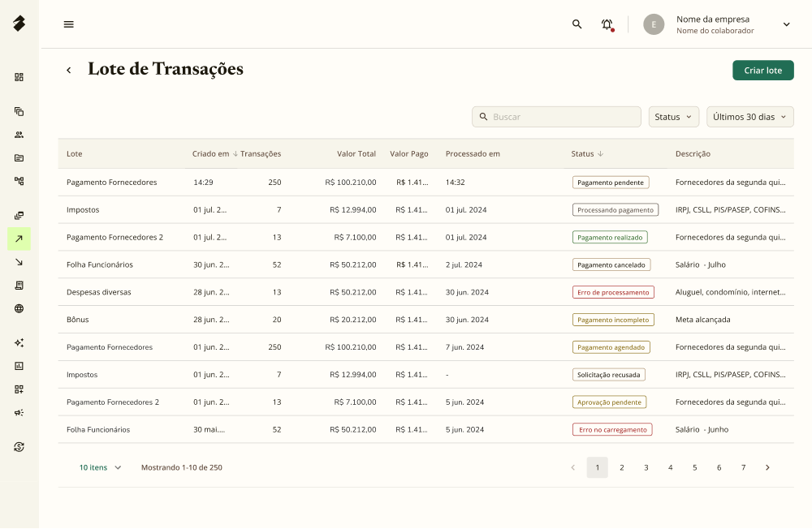812x529 pixels.
Task: Click the header search magnifier icon
Action: [577, 24]
